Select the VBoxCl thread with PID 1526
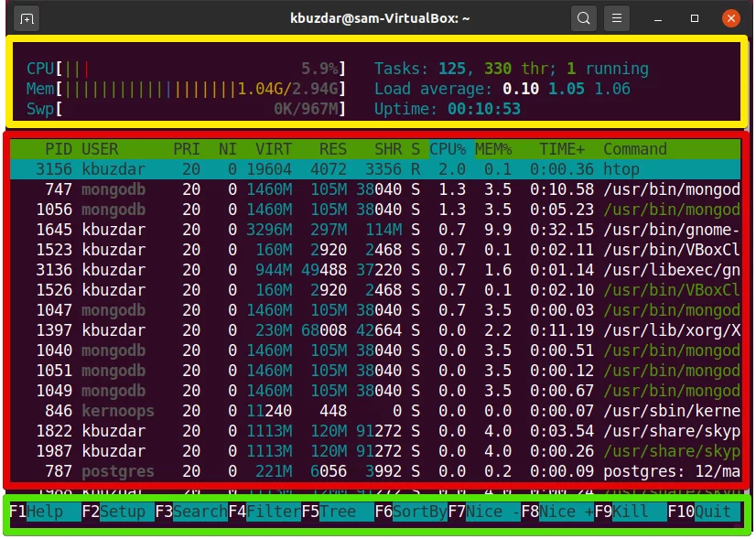 pos(375,290)
